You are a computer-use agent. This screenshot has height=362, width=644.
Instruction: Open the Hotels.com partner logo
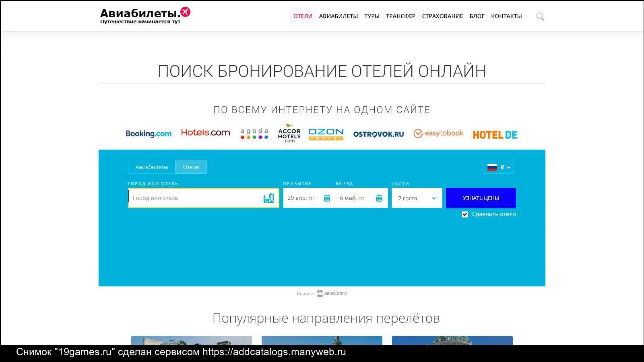click(x=205, y=132)
